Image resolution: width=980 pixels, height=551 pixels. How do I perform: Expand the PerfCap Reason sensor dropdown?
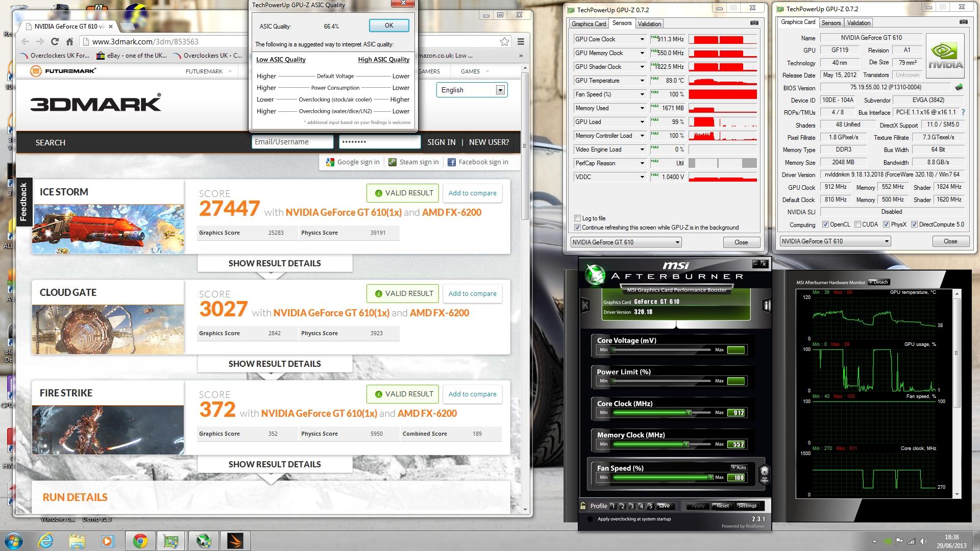[642, 163]
